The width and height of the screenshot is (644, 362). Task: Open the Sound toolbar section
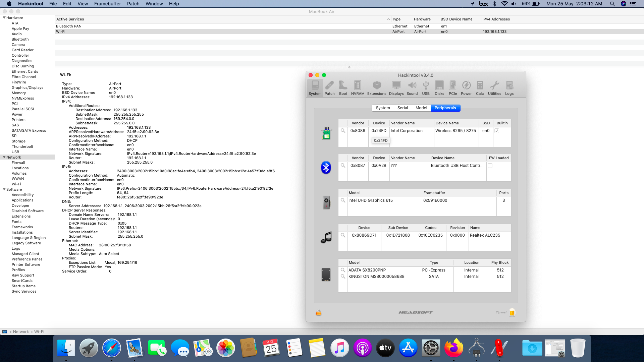click(412, 88)
